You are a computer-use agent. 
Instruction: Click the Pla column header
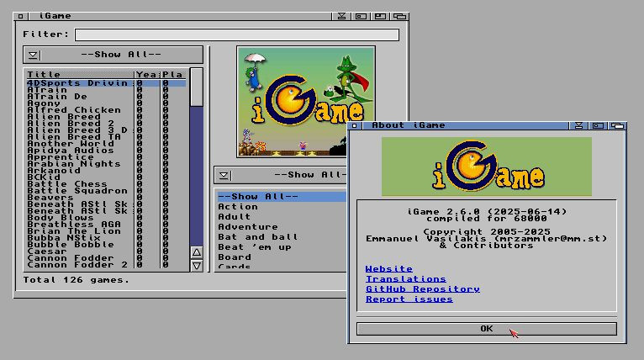coord(173,74)
